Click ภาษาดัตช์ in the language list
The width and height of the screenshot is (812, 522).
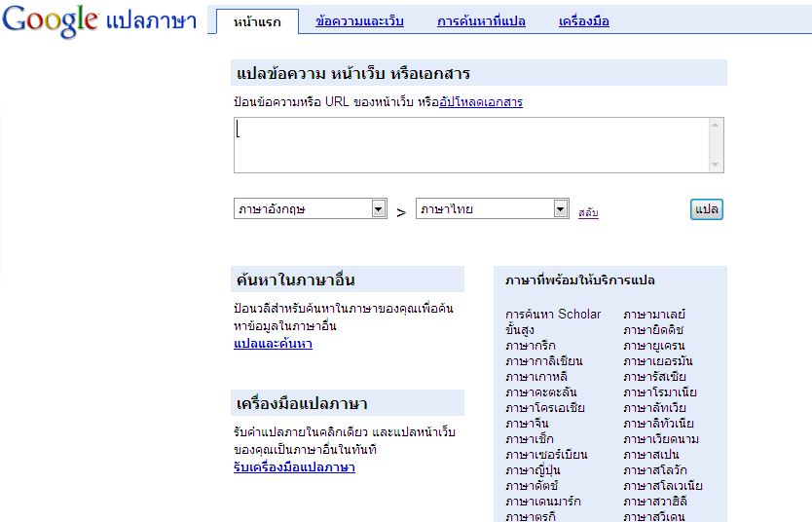532,485
